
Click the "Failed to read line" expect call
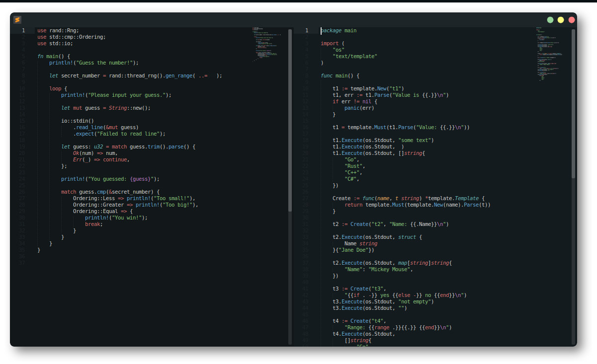[x=119, y=134]
